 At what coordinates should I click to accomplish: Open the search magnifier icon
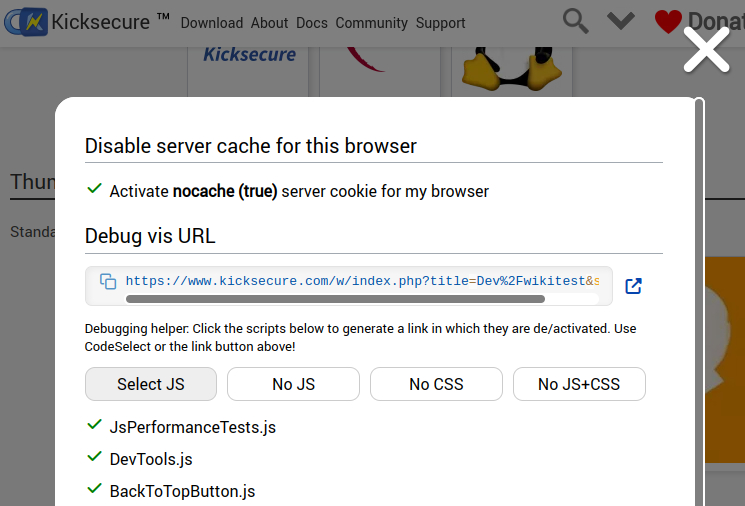(575, 21)
